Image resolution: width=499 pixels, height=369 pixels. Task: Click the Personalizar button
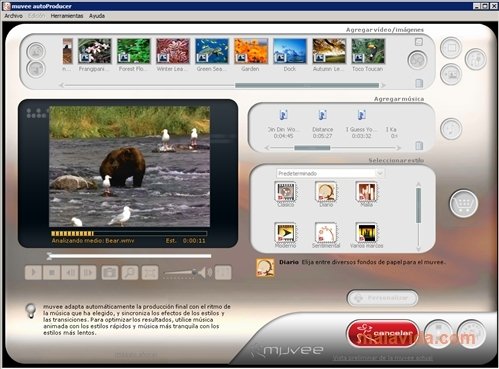click(x=383, y=298)
